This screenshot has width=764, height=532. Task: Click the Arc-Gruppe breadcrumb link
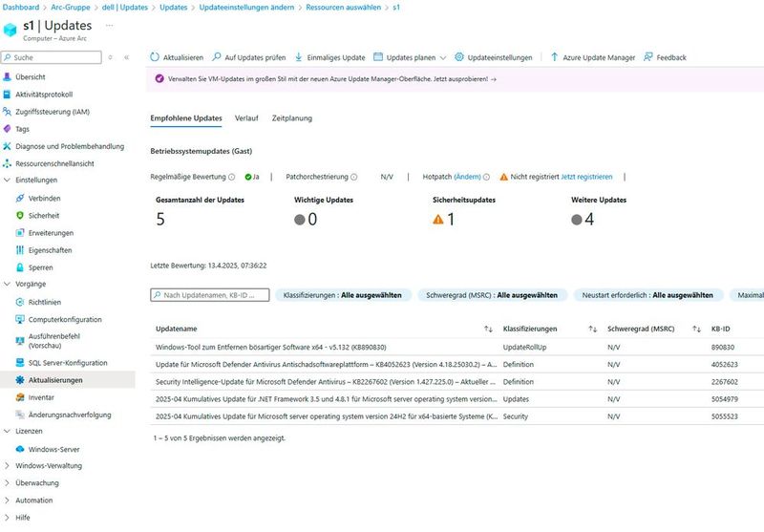(x=70, y=8)
